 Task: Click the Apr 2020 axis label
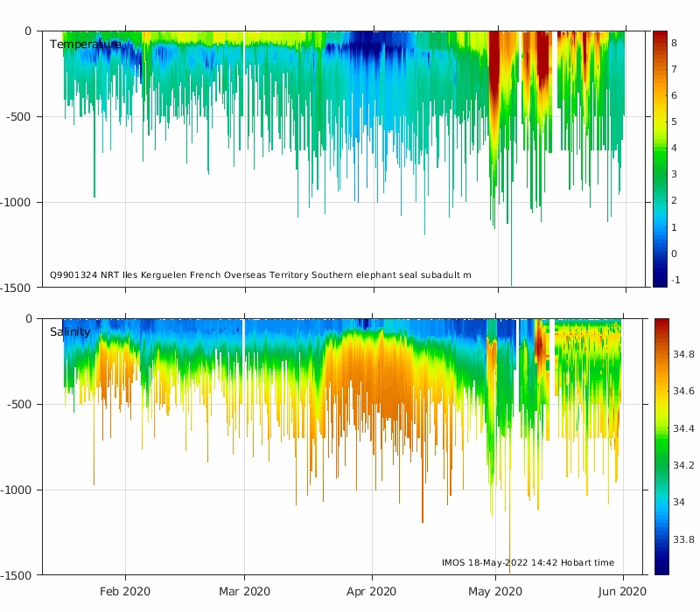371,592
